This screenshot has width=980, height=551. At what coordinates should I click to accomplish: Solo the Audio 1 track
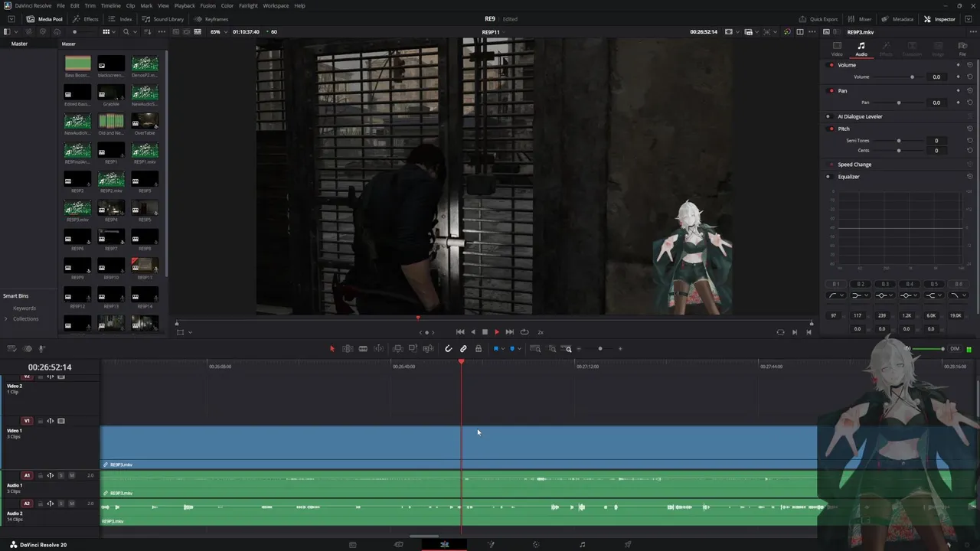(x=61, y=475)
